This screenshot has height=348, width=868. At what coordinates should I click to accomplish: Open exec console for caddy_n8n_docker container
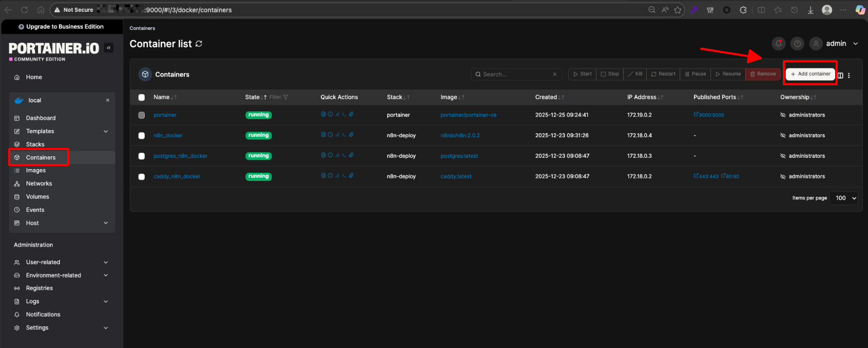click(344, 175)
